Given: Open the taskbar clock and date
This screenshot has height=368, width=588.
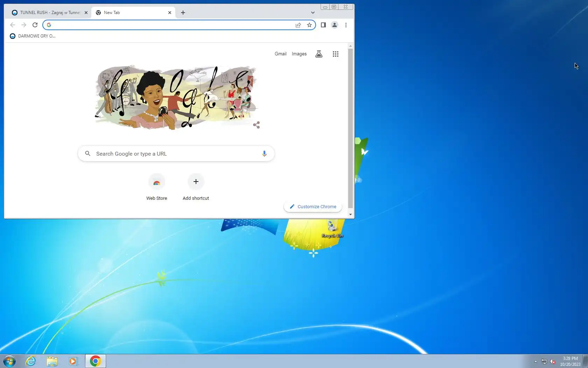Looking at the screenshot, I should (570, 361).
